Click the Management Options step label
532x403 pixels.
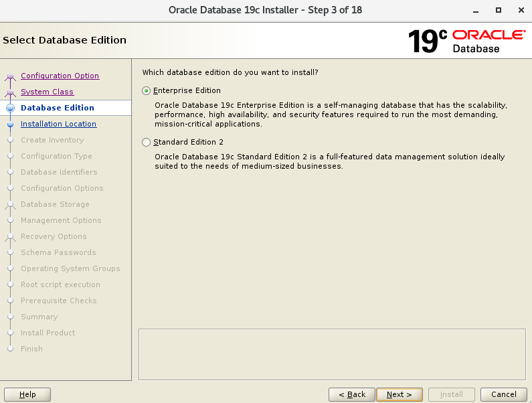click(61, 220)
